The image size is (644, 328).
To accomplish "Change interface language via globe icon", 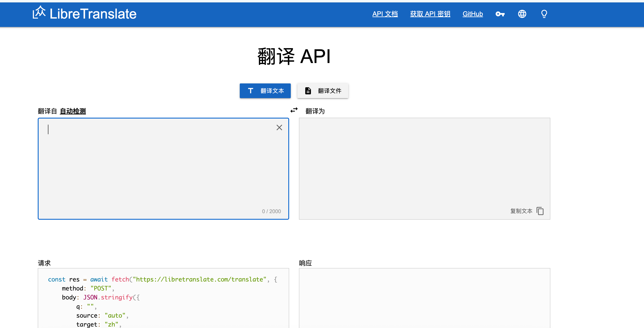I will (522, 14).
